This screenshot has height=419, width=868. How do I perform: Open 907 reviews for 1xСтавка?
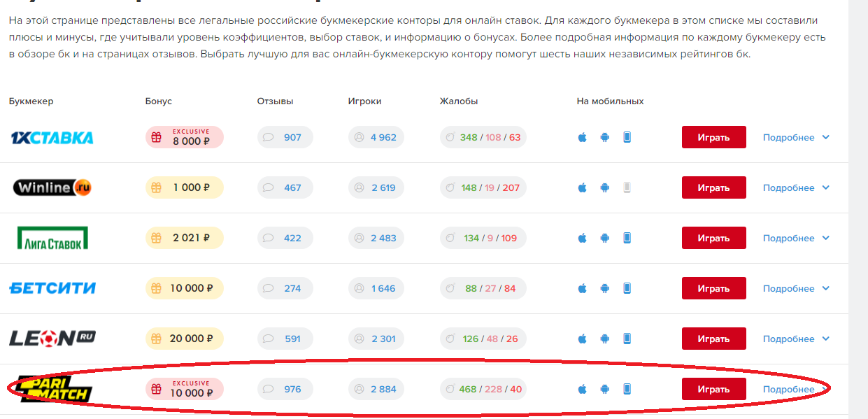click(285, 138)
